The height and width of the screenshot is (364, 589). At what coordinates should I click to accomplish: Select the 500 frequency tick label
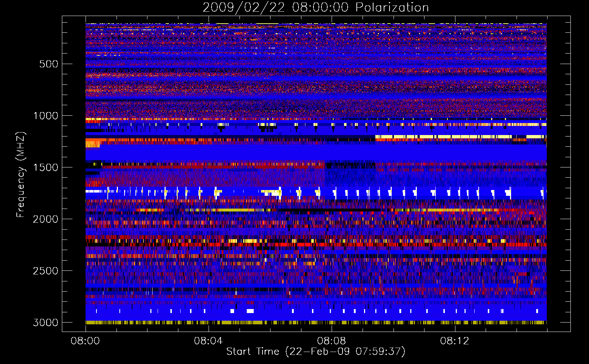[49, 64]
